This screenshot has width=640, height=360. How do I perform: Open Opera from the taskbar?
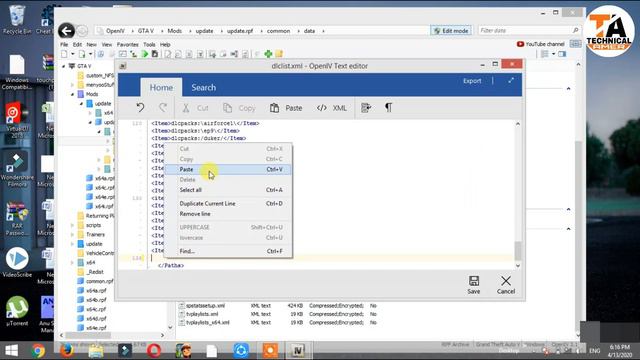pyautogui.click(x=154, y=351)
